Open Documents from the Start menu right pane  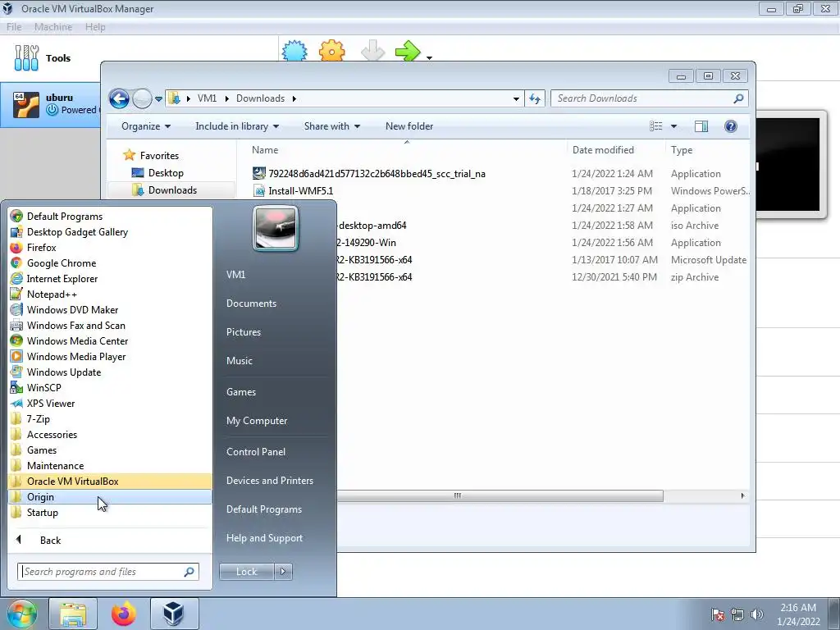click(251, 304)
